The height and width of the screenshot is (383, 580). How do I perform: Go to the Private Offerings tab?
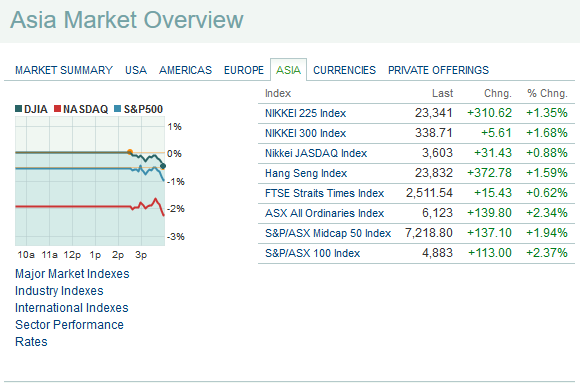click(438, 70)
